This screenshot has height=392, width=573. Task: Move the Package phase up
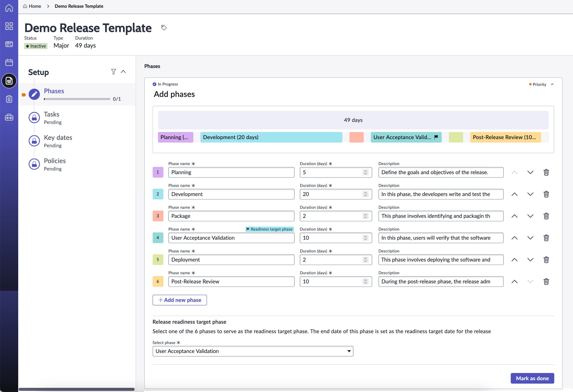[x=515, y=216]
